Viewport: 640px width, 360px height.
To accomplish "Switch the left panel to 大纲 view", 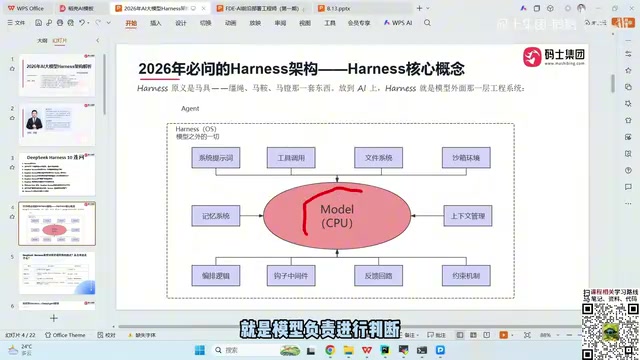I will point(42,40).
